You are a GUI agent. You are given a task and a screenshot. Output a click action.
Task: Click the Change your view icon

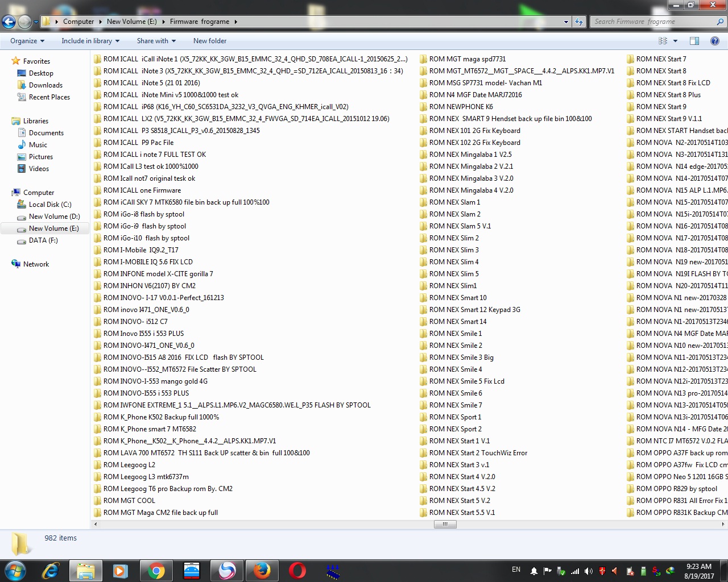663,41
